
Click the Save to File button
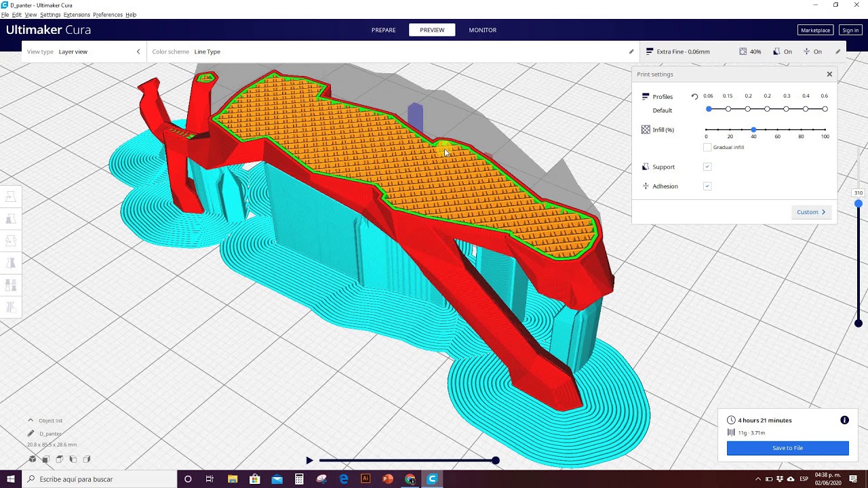788,448
